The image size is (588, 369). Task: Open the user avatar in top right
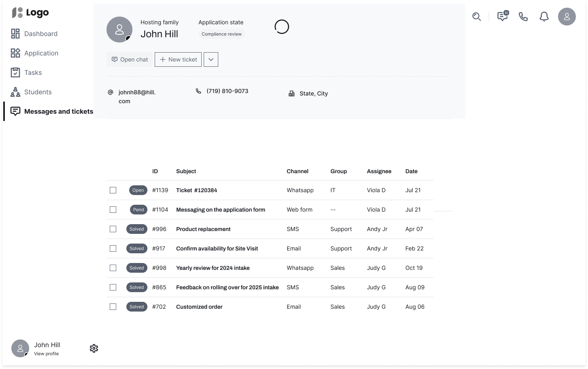pyautogui.click(x=567, y=17)
